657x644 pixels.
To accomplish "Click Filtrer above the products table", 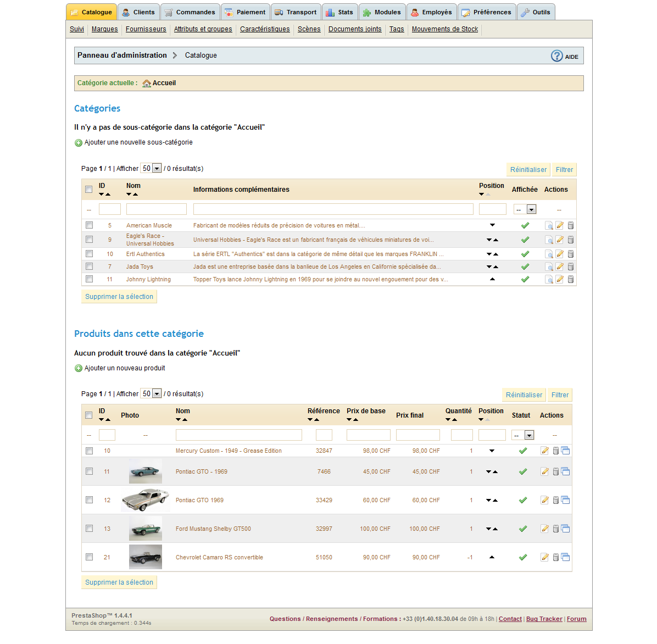I will pos(560,395).
